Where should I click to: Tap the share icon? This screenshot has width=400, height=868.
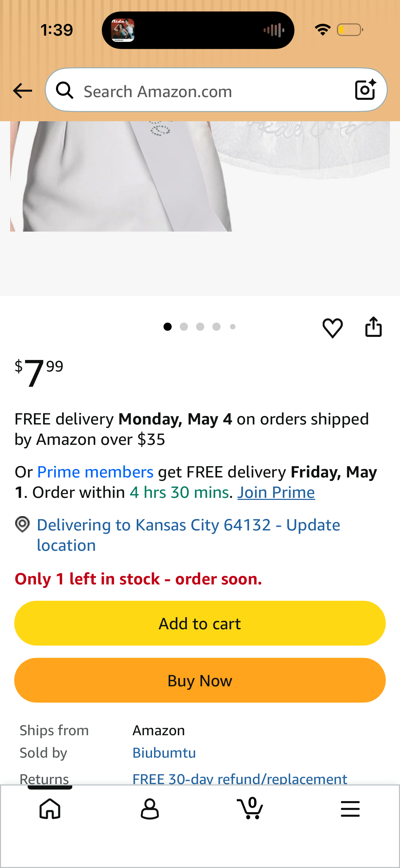pos(373,327)
